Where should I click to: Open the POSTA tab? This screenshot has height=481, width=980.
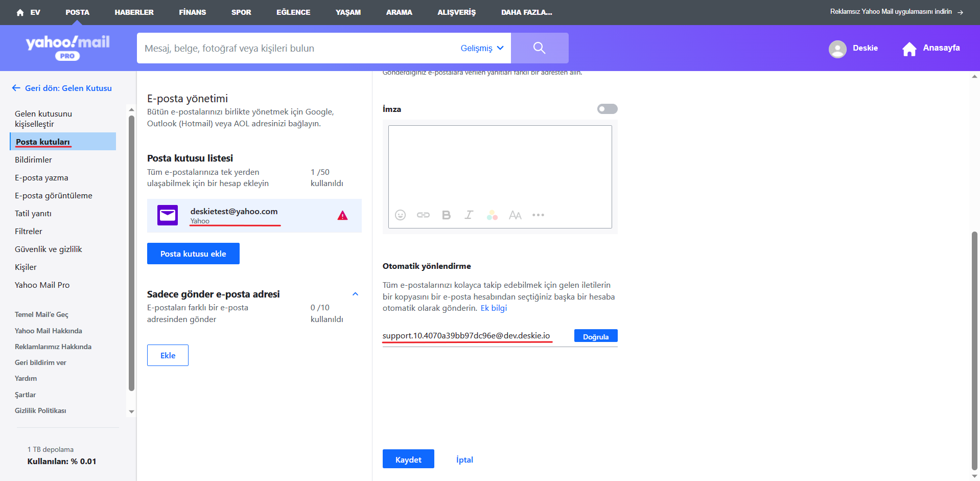(78, 12)
